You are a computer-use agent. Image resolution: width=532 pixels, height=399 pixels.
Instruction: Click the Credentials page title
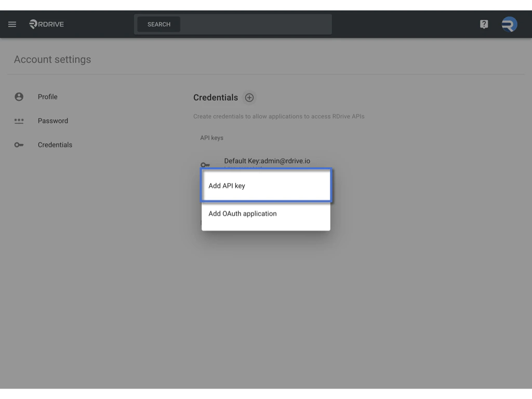[x=215, y=98]
